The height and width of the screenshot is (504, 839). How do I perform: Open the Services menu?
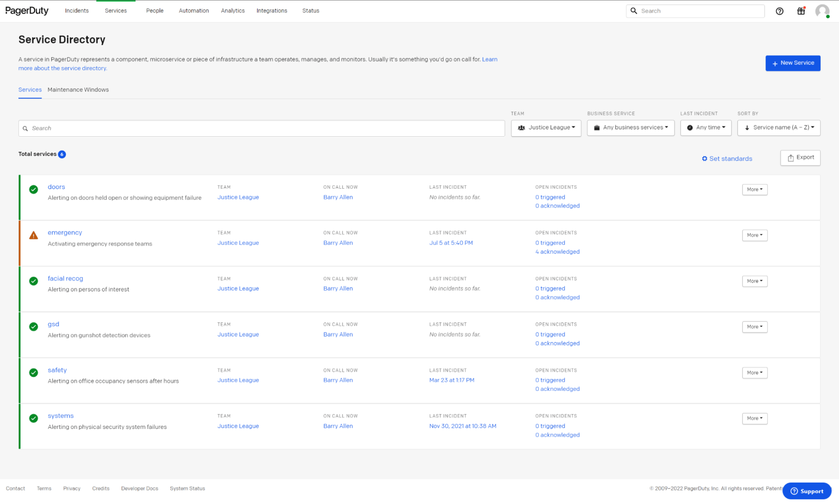point(116,10)
